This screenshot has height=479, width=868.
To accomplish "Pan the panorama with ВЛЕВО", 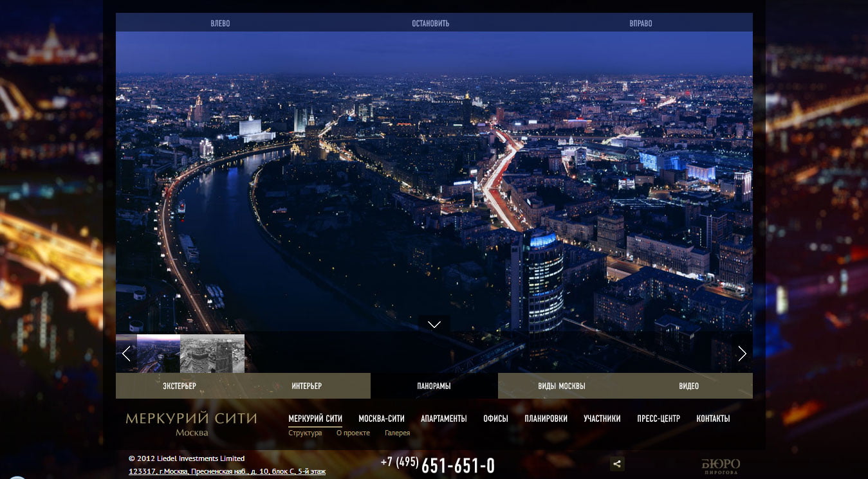I will (x=220, y=23).
